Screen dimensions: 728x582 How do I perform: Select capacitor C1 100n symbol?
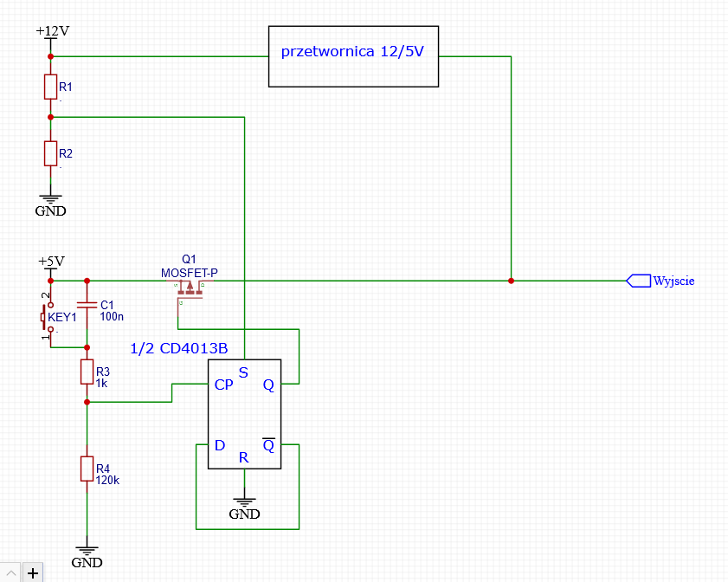(x=87, y=305)
